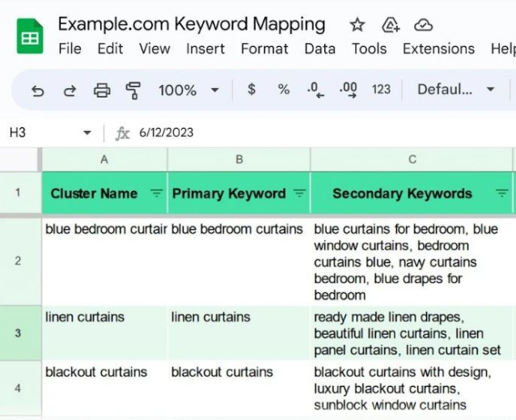Image resolution: width=516 pixels, height=420 pixels.
Task: Check the cloud document status icon
Action: tap(423, 25)
